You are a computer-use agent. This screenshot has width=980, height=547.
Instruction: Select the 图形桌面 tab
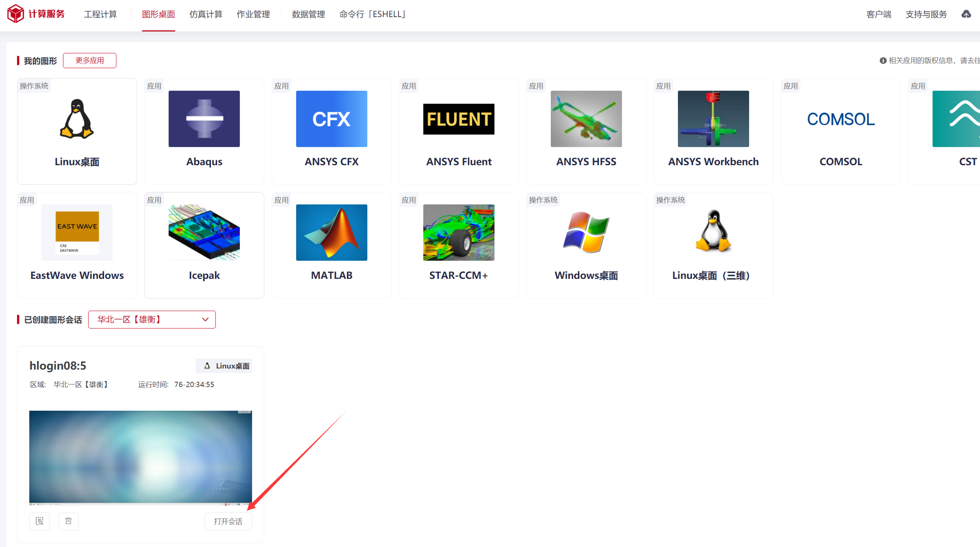tap(158, 14)
